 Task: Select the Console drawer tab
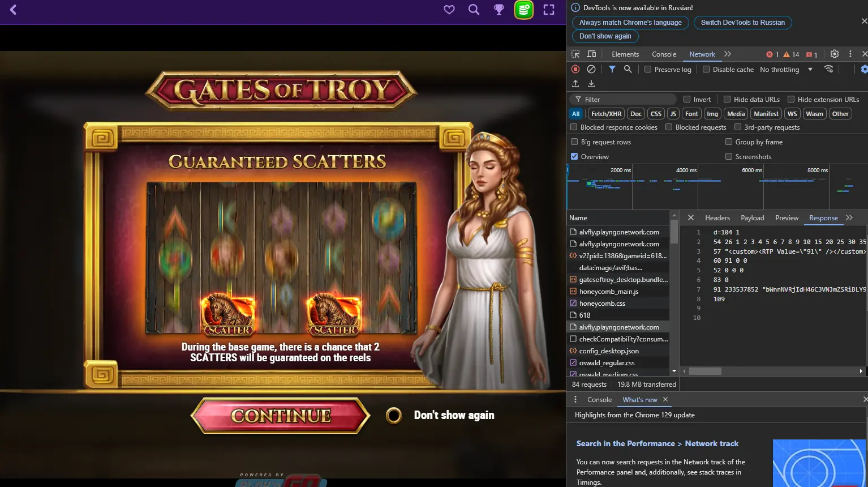599,399
